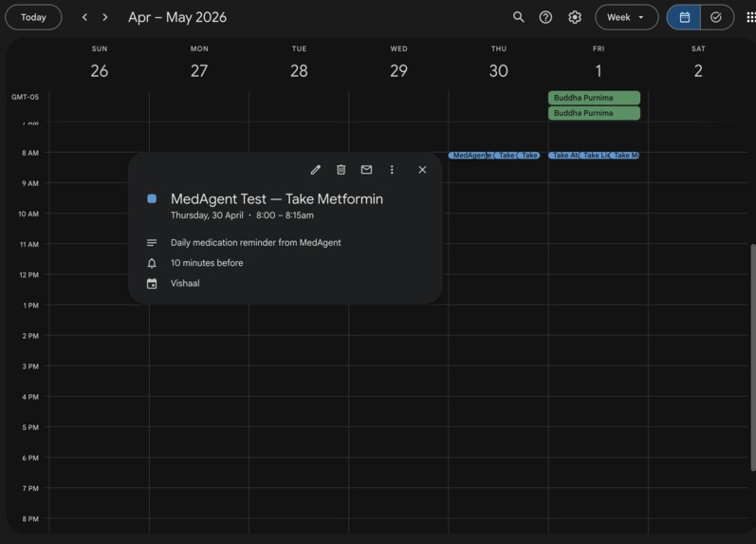Screen dimensions: 756x544
Task: Click the '10 minutes before' reminder text
Action: click(x=207, y=263)
